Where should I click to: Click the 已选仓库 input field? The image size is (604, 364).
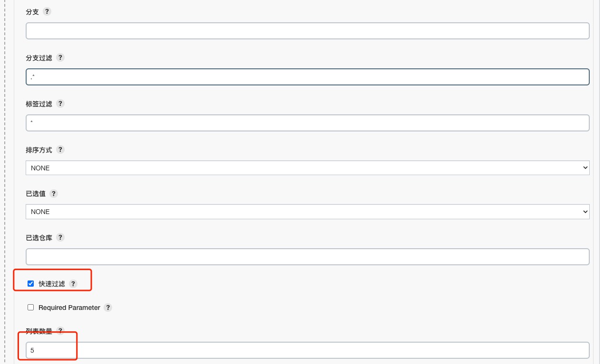pyautogui.click(x=307, y=257)
